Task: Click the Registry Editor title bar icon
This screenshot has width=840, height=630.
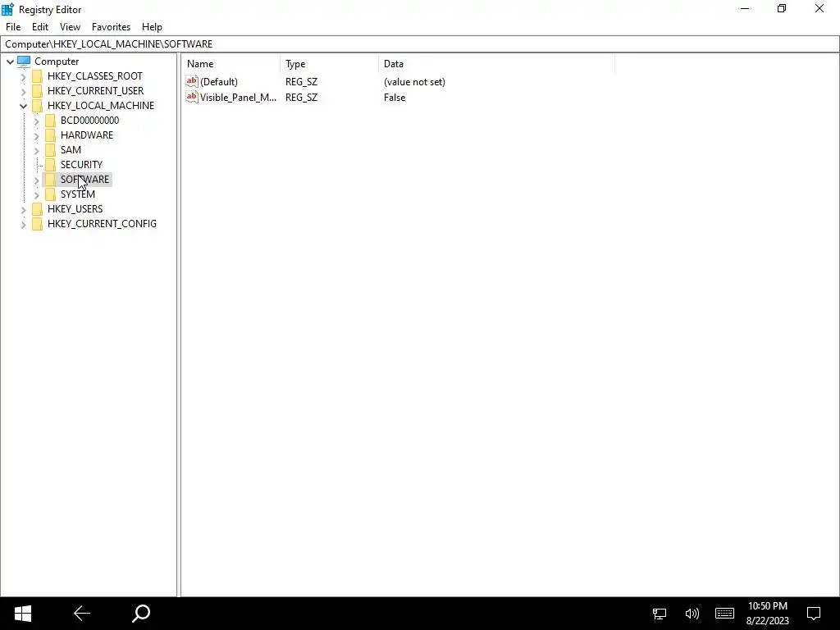Action: (7, 9)
